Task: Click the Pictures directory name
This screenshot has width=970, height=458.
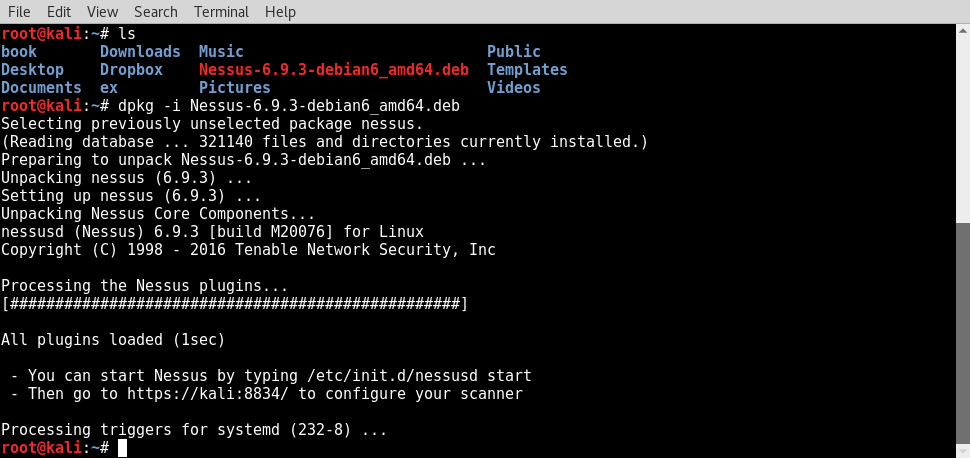Action: click(x=234, y=87)
